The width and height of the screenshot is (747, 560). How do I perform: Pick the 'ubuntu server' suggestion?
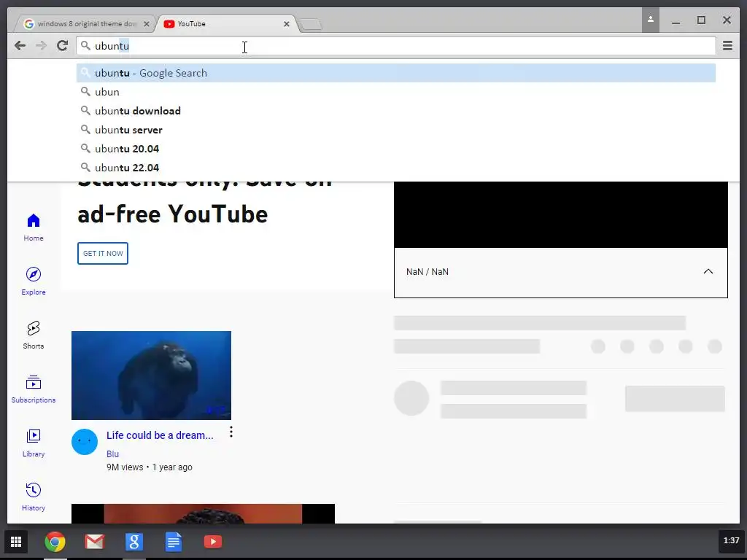tap(396, 130)
